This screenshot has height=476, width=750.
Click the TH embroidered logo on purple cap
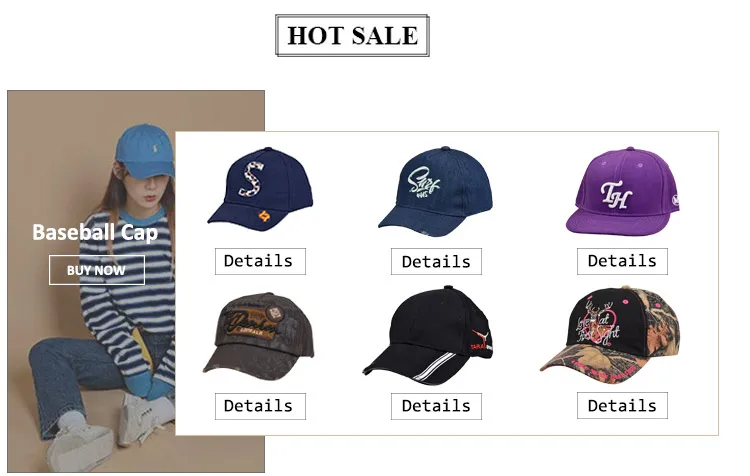[x=616, y=195]
